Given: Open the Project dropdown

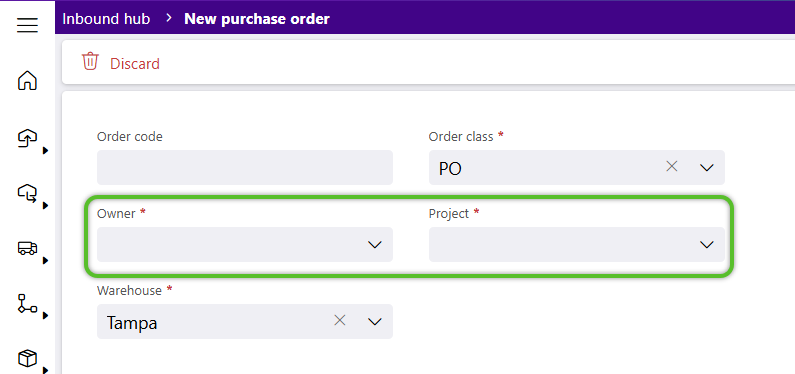Looking at the screenshot, I should [577, 244].
